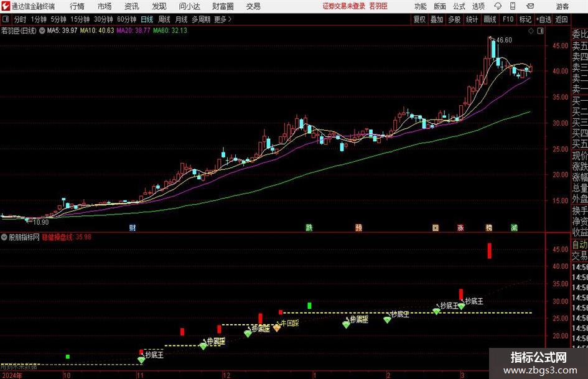Toggle the left side panel icon
This screenshot has width=588, height=379.
(6, 19)
